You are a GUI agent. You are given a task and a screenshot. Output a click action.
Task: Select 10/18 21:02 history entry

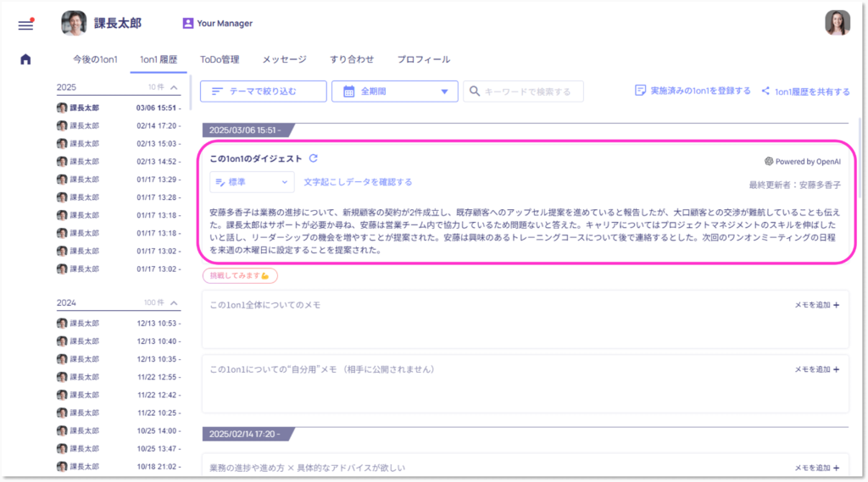point(119,467)
